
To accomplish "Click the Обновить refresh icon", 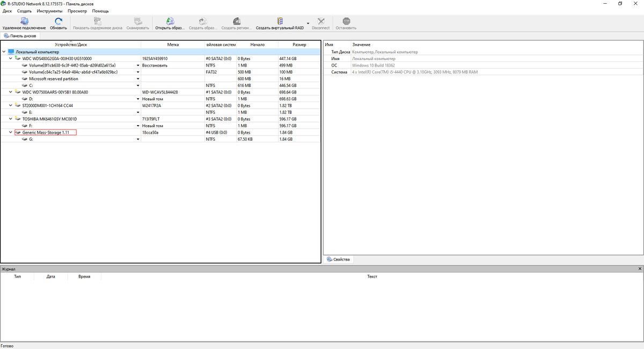I will pos(58,21).
